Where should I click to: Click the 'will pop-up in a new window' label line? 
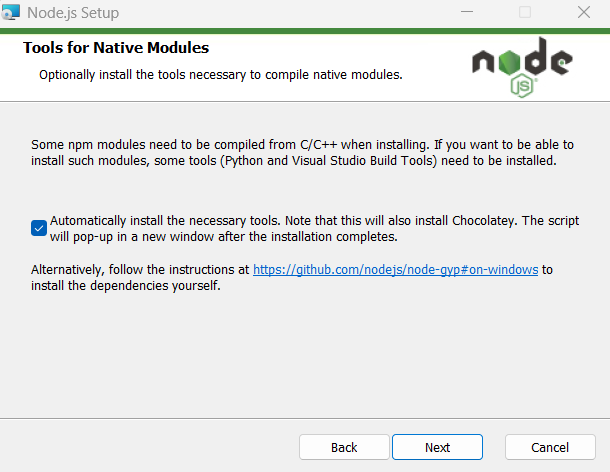click(x=224, y=237)
